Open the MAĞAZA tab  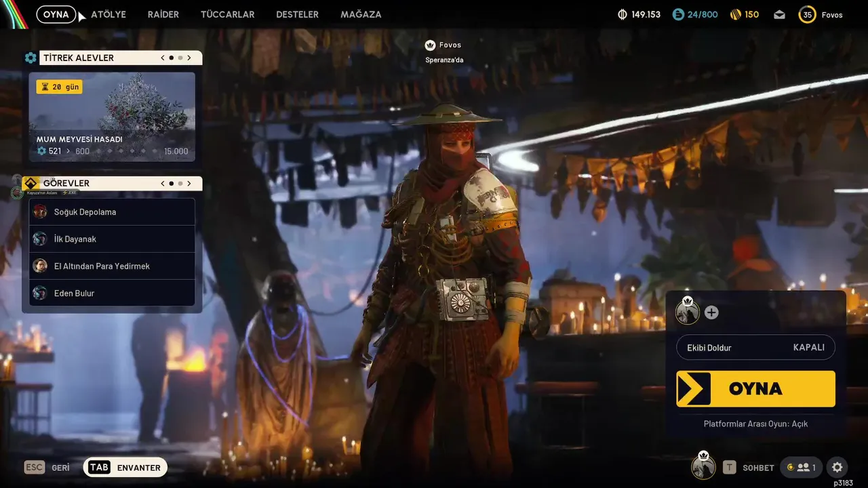[361, 14]
